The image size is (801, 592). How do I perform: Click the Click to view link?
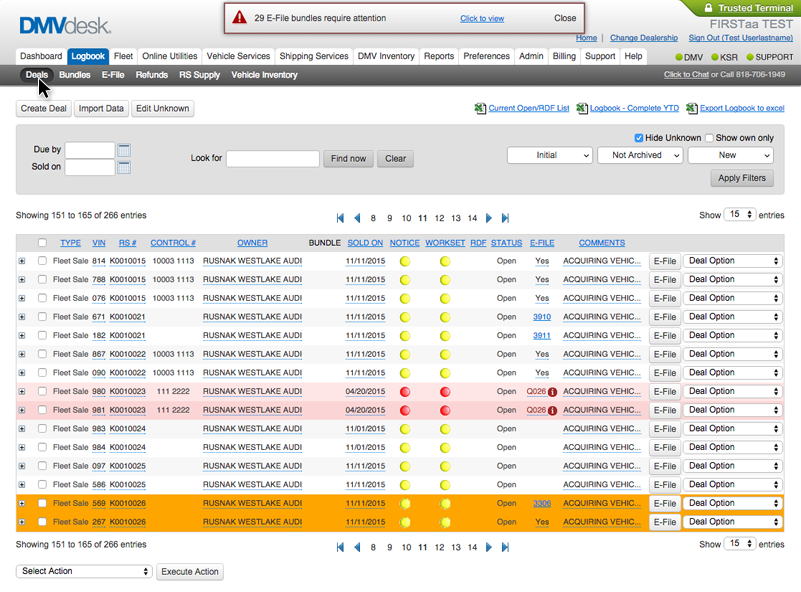(481, 18)
